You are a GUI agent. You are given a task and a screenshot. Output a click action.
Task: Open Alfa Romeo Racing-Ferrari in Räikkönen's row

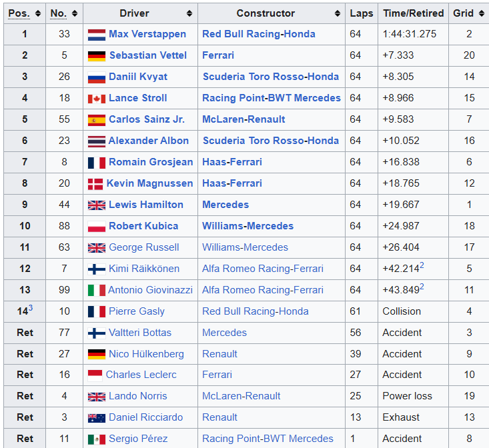[263, 269]
